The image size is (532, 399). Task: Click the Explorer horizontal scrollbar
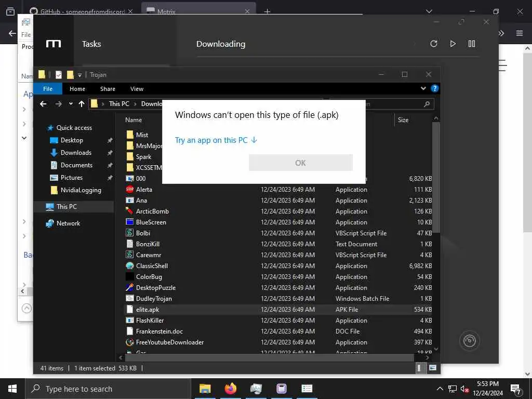pyautogui.click(x=270, y=357)
